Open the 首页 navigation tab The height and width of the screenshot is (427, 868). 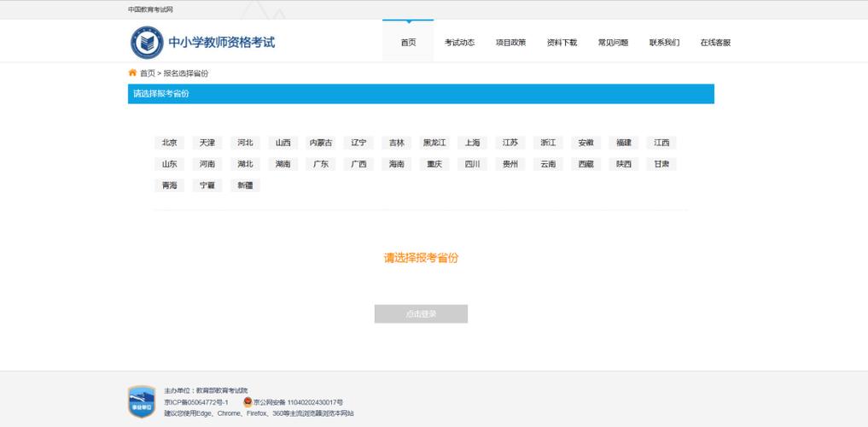[408, 42]
